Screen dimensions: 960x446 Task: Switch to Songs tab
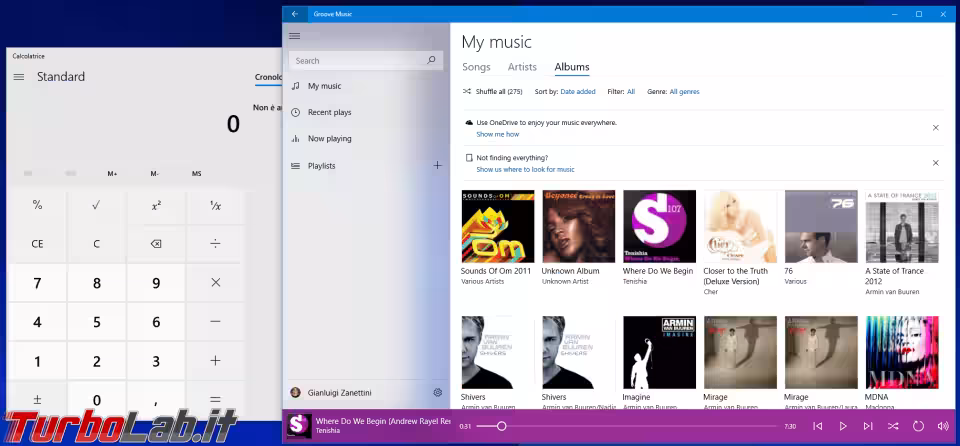pyautogui.click(x=476, y=67)
